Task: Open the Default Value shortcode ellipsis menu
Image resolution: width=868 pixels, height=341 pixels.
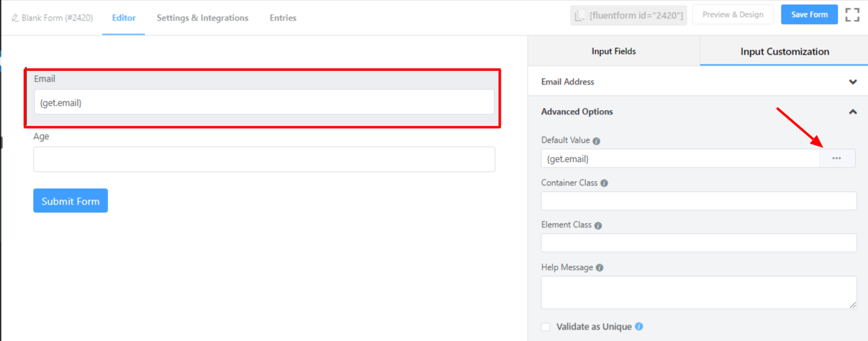Action: [x=837, y=158]
